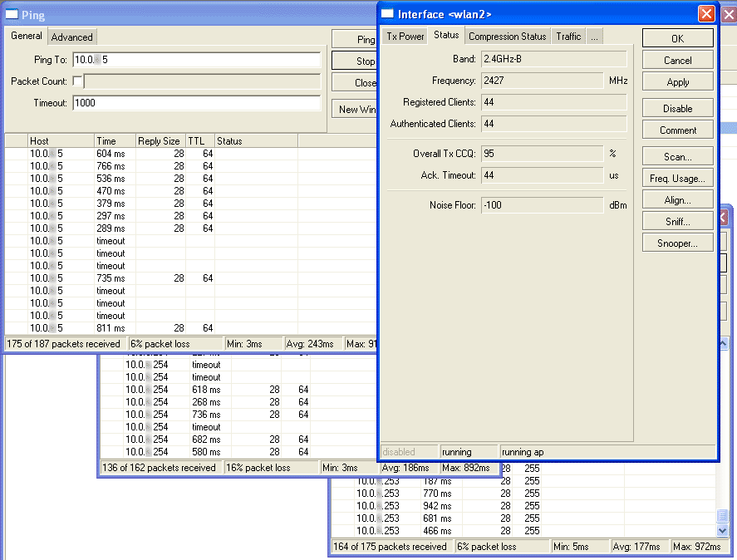Viewport: 737px width, 560px height.
Task: Select the Status tab
Action: (x=446, y=35)
